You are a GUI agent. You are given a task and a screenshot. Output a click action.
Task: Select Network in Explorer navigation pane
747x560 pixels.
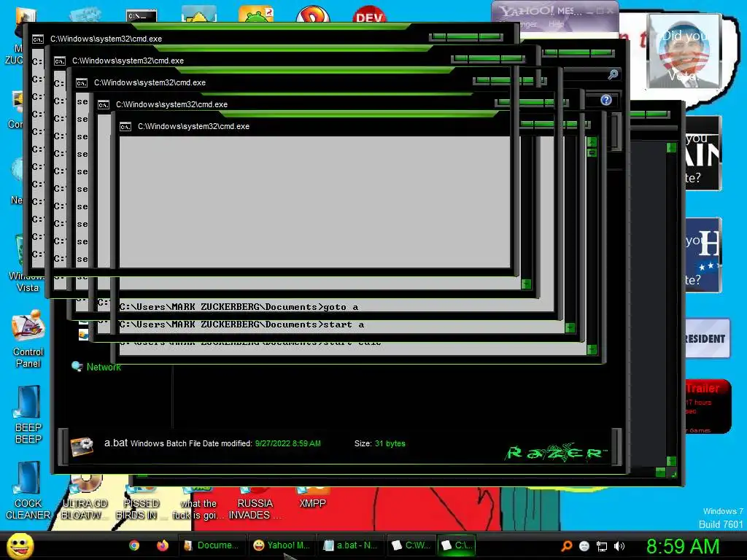(x=104, y=367)
